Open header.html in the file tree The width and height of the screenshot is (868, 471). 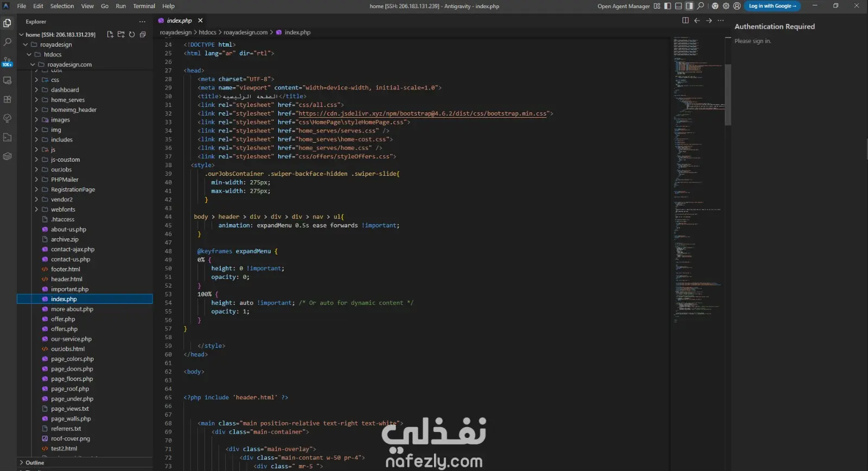(x=67, y=279)
